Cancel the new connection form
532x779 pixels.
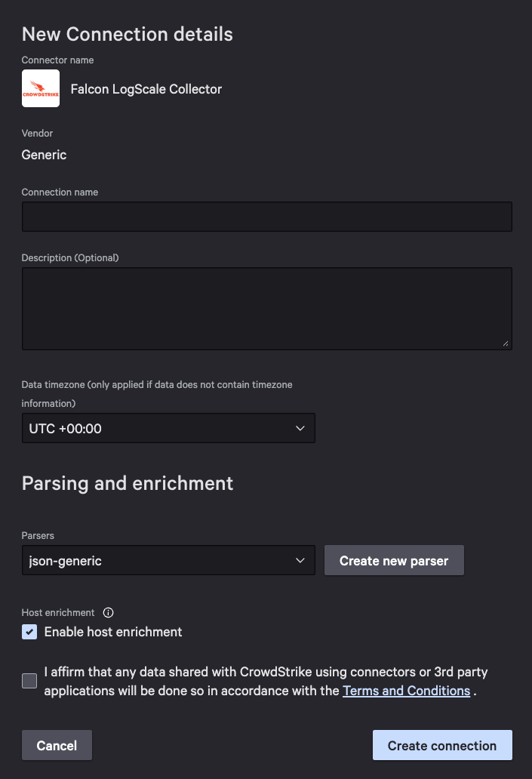[57, 745]
